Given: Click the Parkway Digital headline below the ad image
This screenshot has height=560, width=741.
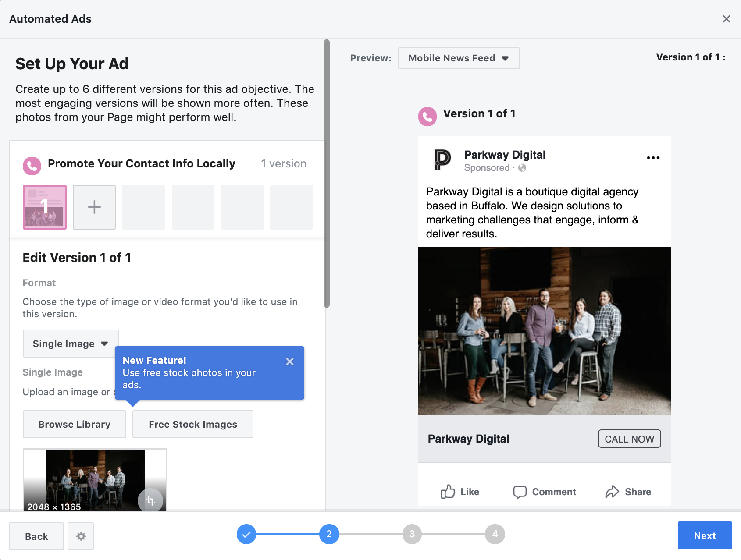Looking at the screenshot, I should pos(468,439).
